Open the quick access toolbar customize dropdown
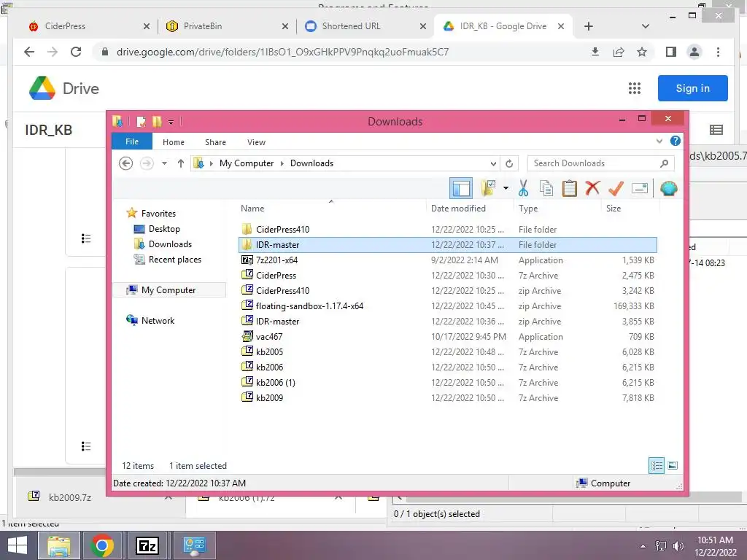Screen dimensions: 747x560 tap(171, 122)
